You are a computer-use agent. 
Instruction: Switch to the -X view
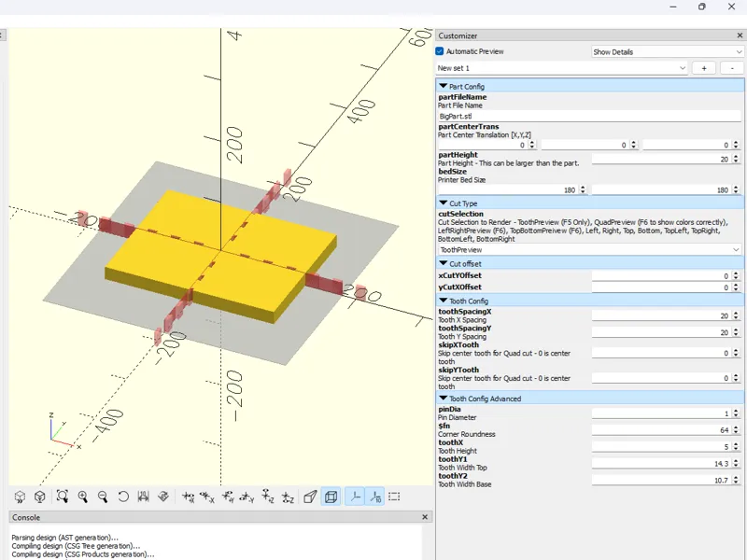pos(207,497)
